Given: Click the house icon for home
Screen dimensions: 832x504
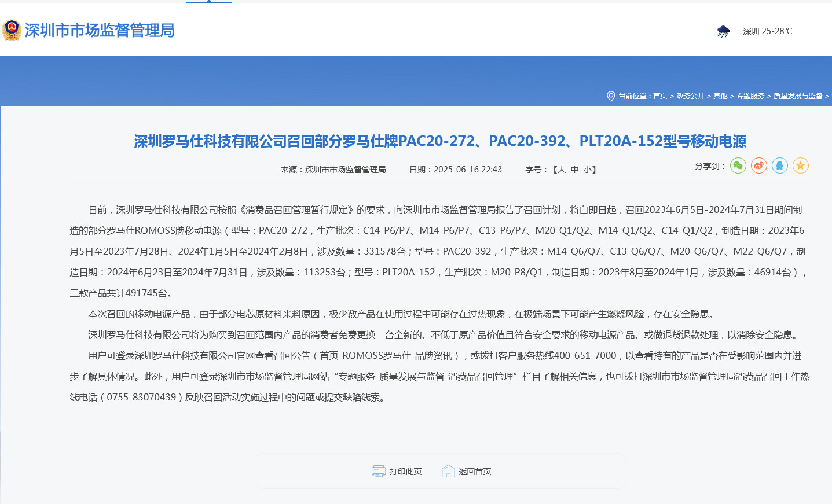Looking at the screenshot, I should click(448, 472).
